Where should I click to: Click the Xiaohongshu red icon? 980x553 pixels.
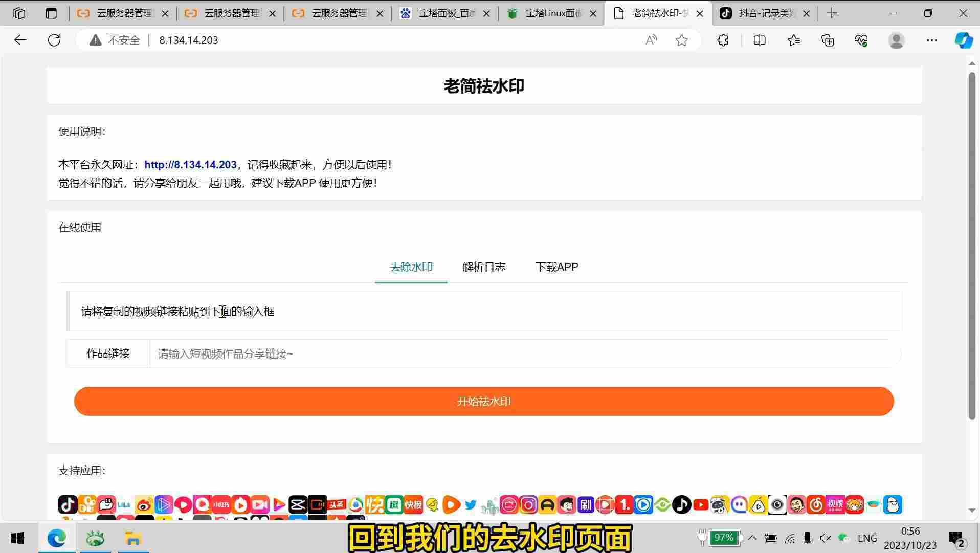pos(221,505)
